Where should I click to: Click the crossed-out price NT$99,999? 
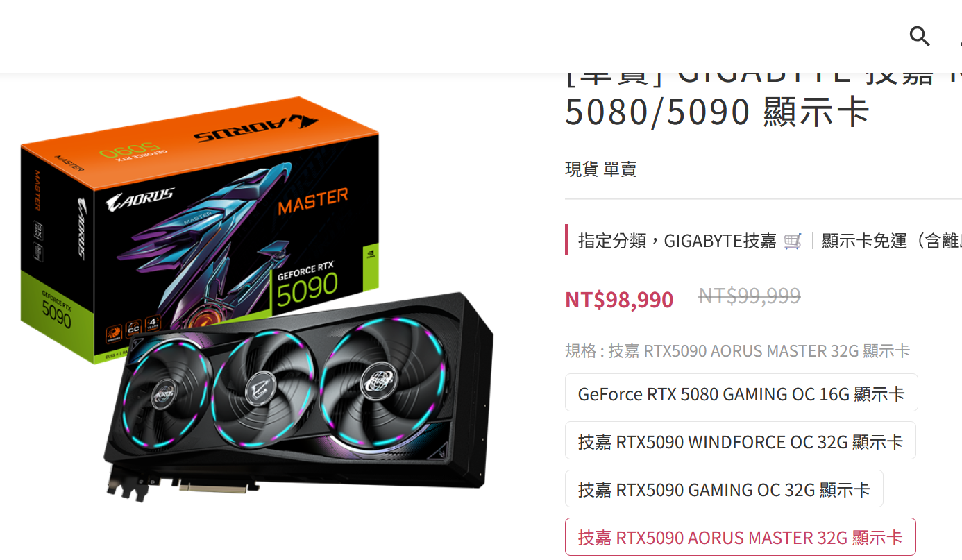tap(750, 296)
